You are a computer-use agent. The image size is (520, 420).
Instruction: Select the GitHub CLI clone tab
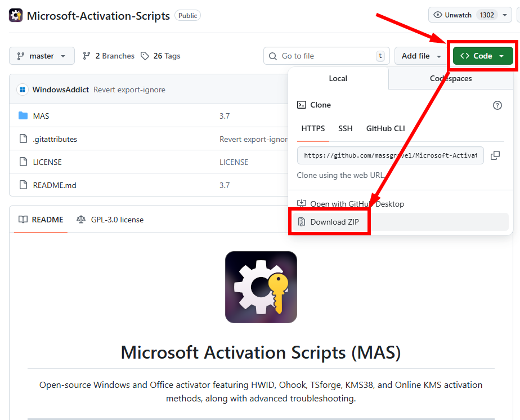385,128
